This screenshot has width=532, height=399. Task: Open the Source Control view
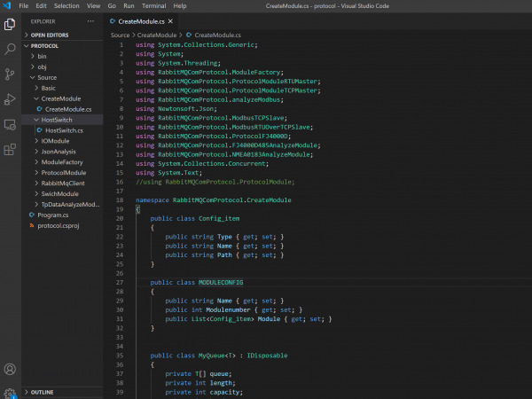(10, 74)
